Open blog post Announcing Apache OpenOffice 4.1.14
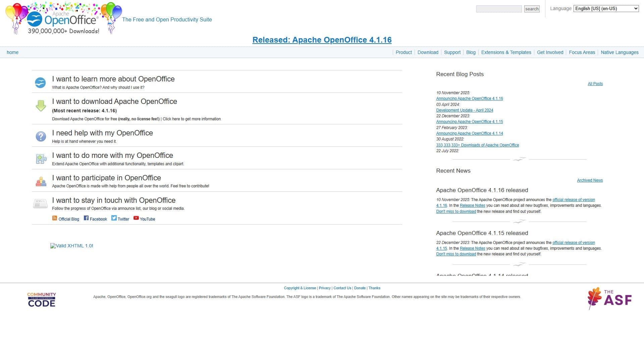Screen dimensions: 644x362 (469, 133)
